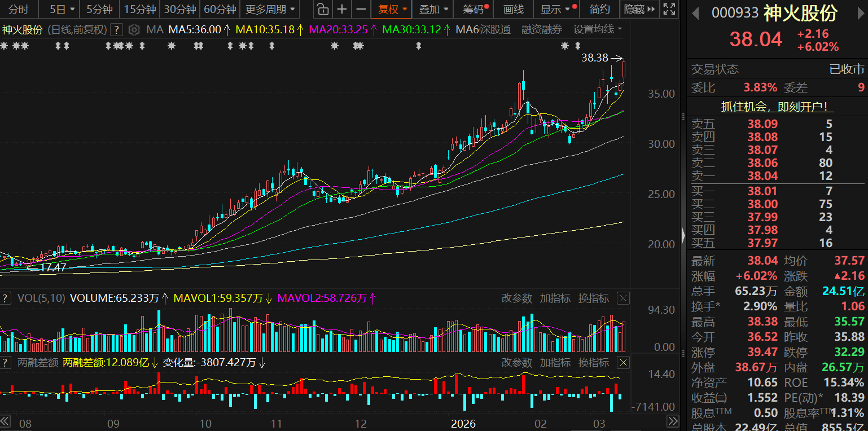868x431 pixels.
Task: Click the fullscreen expand icon
Action: point(669,9)
